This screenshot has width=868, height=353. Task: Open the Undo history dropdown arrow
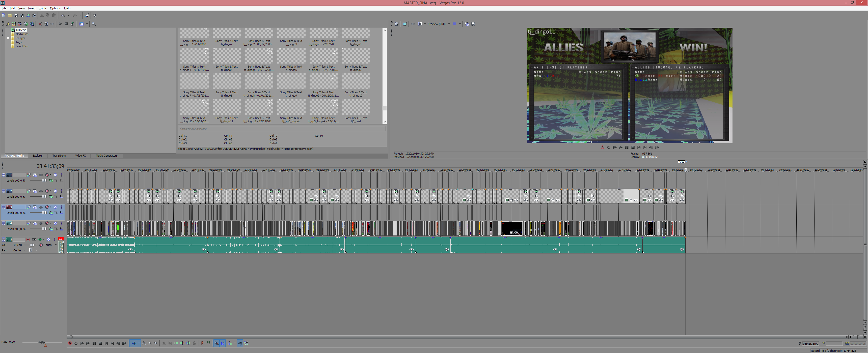69,15
